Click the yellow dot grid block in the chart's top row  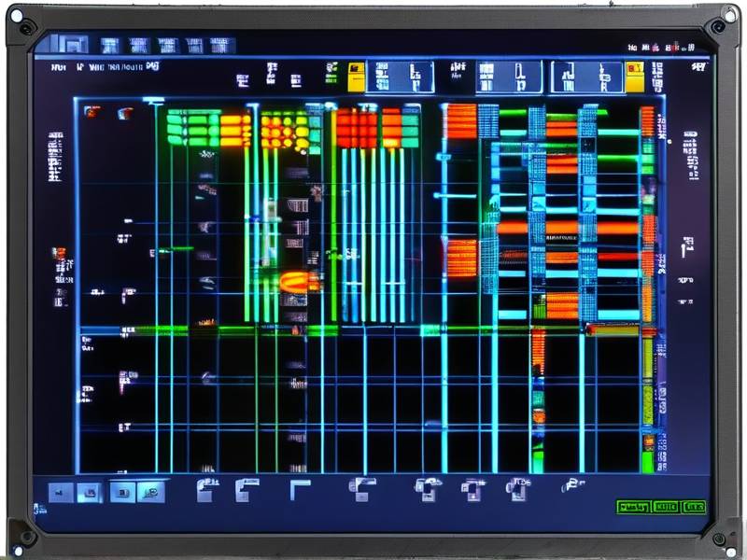tap(284, 131)
